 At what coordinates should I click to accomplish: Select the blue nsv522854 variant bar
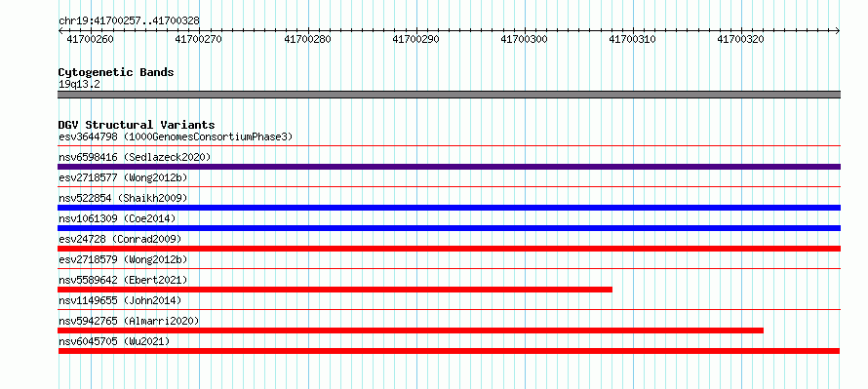tap(449, 208)
